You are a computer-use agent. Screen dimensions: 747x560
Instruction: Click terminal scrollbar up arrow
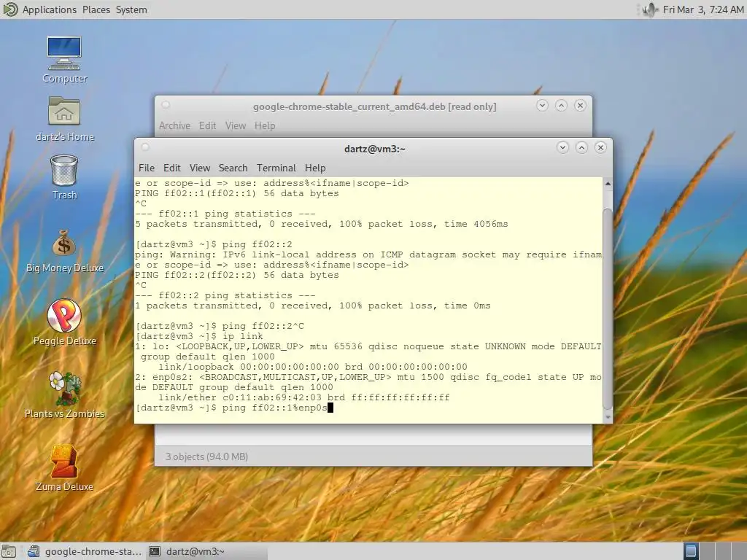(x=608, y=183)
